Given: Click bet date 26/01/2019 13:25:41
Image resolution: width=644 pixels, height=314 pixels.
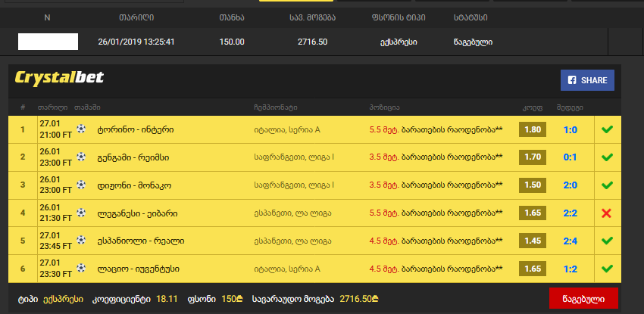Looking at the screenshot, I should point(136,42).
